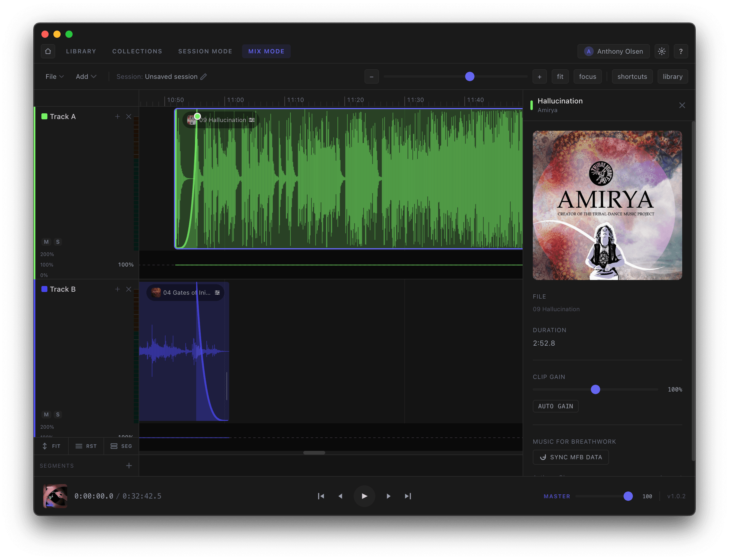Image resolution: width=729 pixels, height=560 pixels.
Task: Start playback with play button
Action: (x=364, y=496)
